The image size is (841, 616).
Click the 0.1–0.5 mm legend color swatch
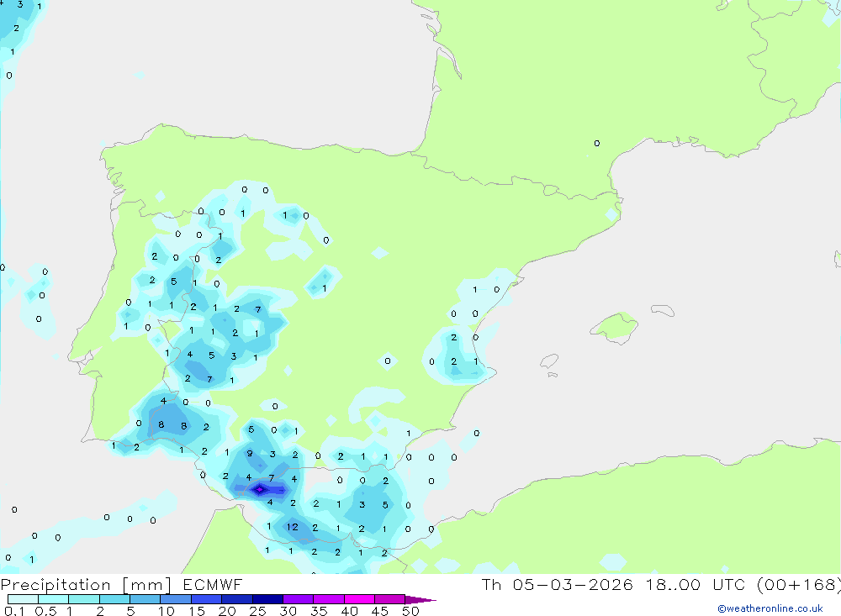[23, 599]
